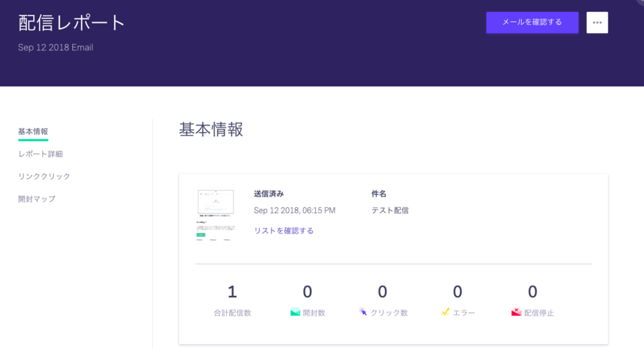Image resolution: width=644 pixels, height=349 pixels.
Task: Go to レポート詳細 section
Action: 40,154
